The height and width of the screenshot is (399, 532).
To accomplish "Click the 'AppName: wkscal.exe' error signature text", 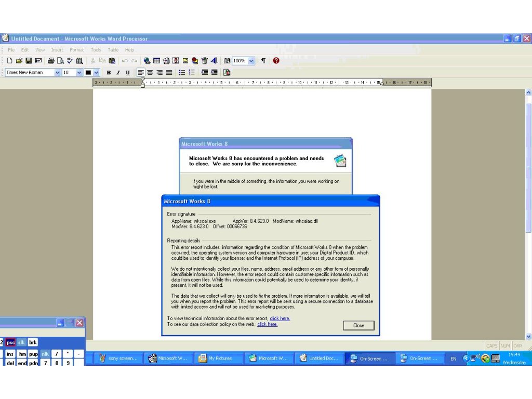I will pyautogui.click(x=193, y=221).
